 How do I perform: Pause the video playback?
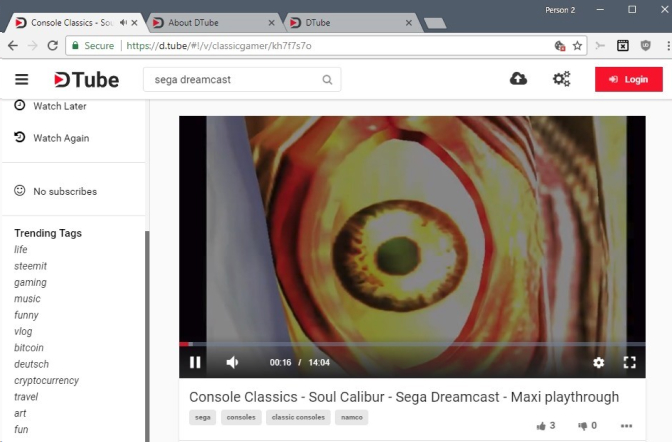[x=195, y=362]
